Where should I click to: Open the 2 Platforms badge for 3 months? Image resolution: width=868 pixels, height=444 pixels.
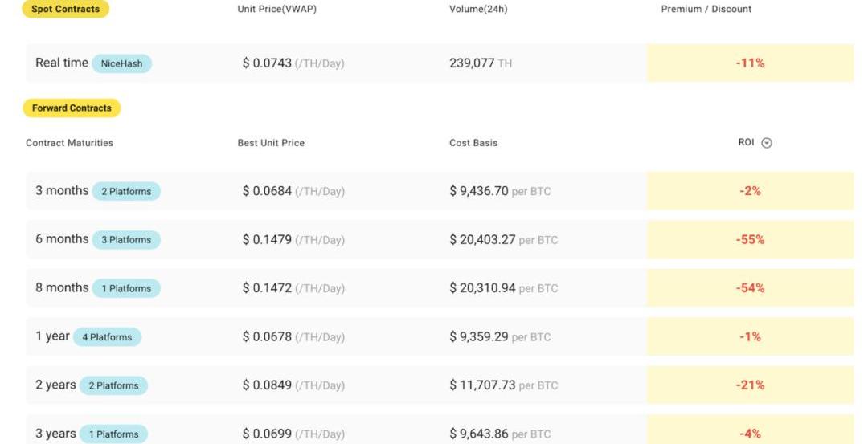(x=126, y=192)
